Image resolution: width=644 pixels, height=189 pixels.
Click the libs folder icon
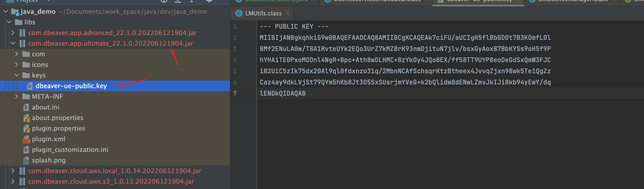19,22
